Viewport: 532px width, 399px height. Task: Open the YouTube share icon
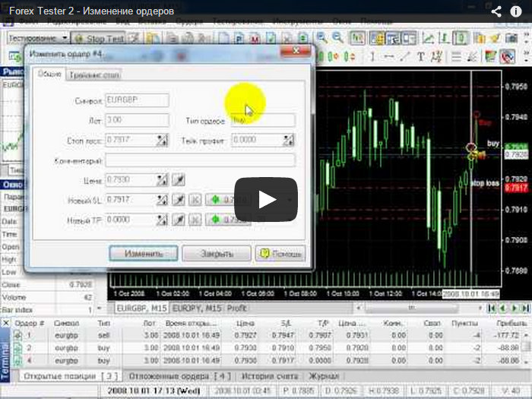click(496, 11)
